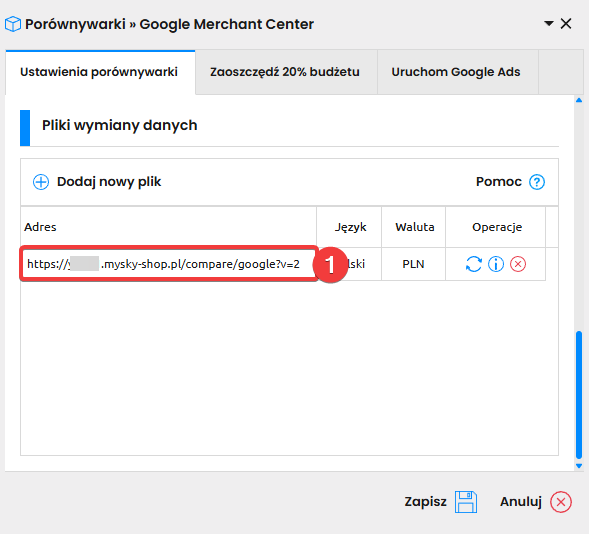Click the red cancel circle icon
589x534 pixels.
tap(561, 502)
